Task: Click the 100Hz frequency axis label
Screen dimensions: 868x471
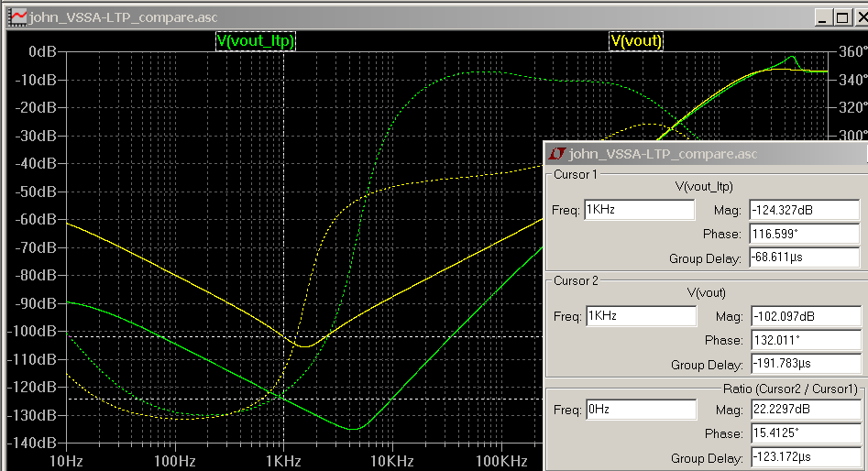Action: pos(175,461)
